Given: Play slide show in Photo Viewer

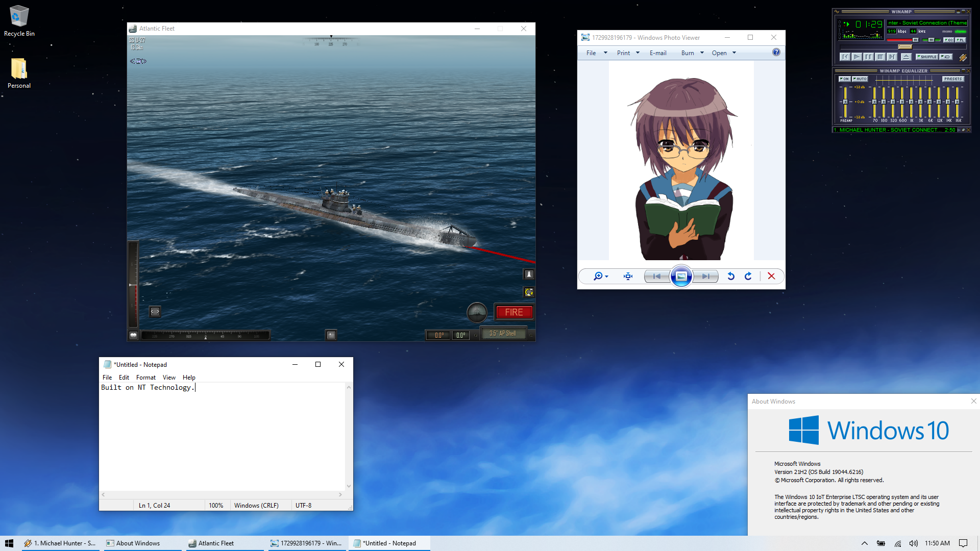Looking at the screenshot, I should [681, 276].
